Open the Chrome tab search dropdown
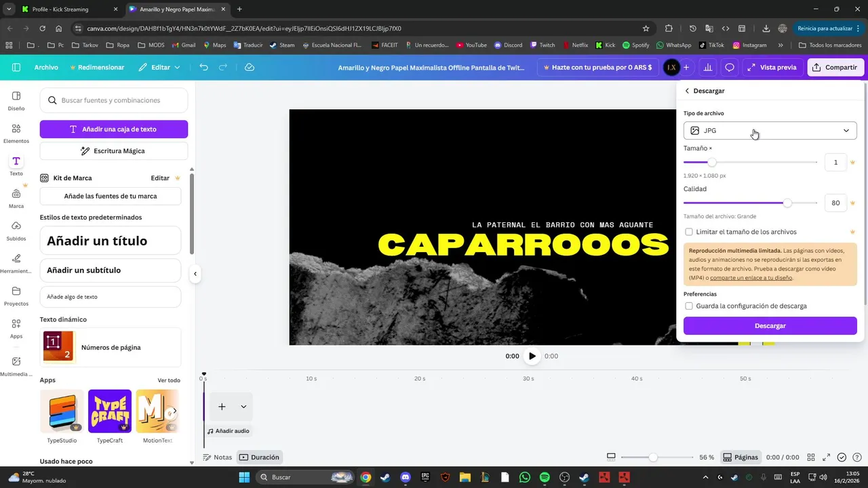868x488 pixels. point(9,9)
